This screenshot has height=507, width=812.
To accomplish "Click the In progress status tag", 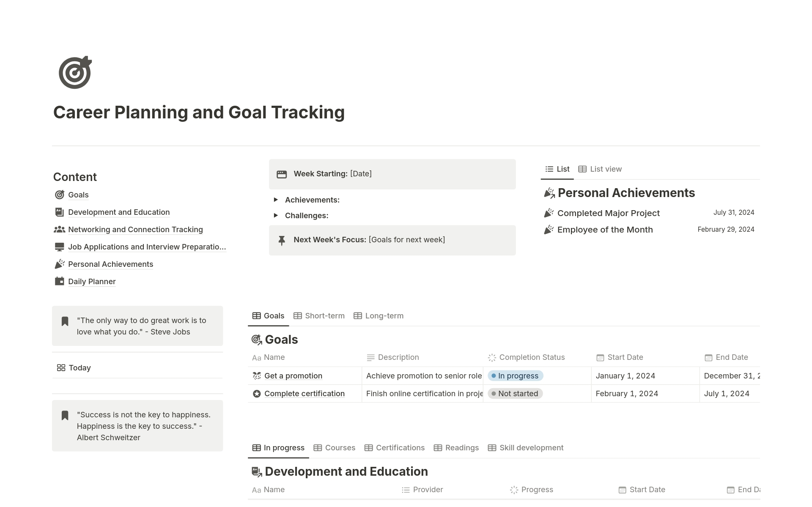I will (x=515, y=376).
